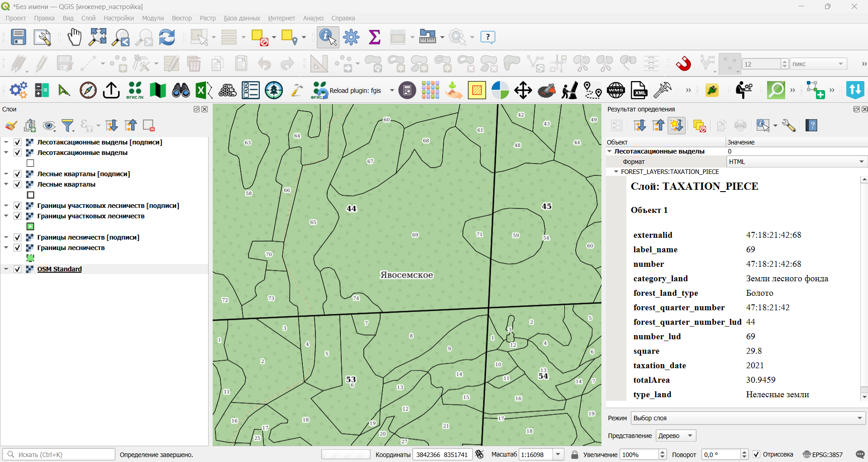This screenshot has width=868, height=462.
Task: Click the WMS globe plugin icon
Action: [x=616, y=91]
